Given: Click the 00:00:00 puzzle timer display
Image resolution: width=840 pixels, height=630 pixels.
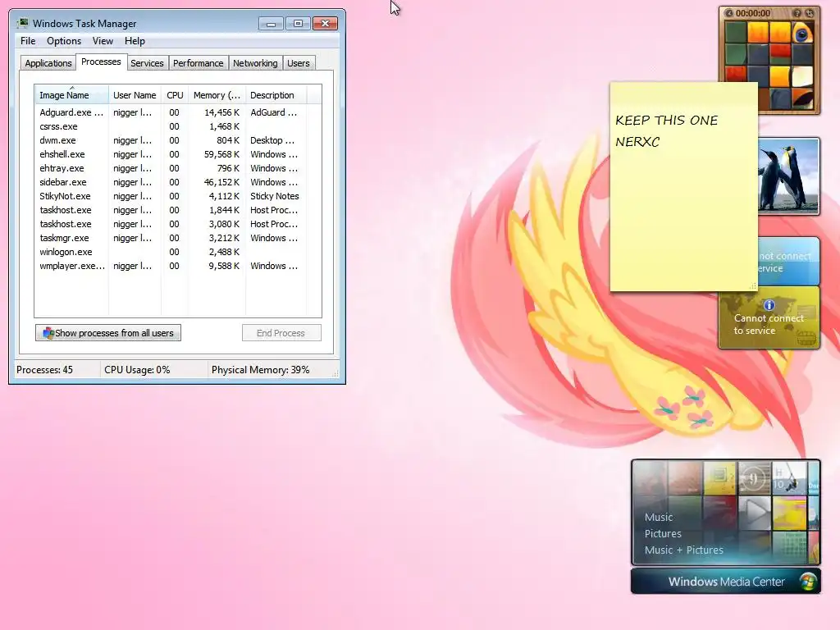Looking at the screenshot, I should click(753, 13).
